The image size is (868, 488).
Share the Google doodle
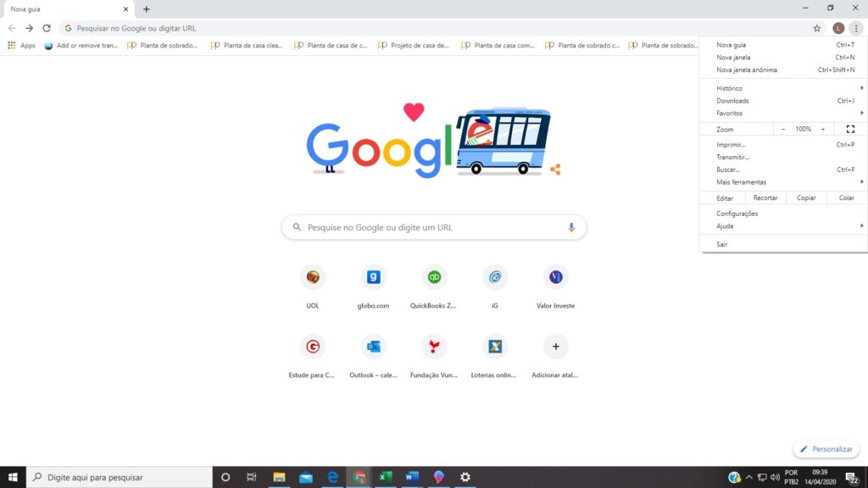555,169
